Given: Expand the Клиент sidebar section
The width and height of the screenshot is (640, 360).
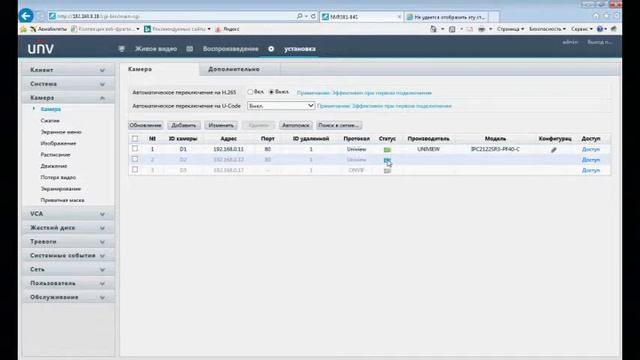Looking at the screenshot, I should (68, 70).
